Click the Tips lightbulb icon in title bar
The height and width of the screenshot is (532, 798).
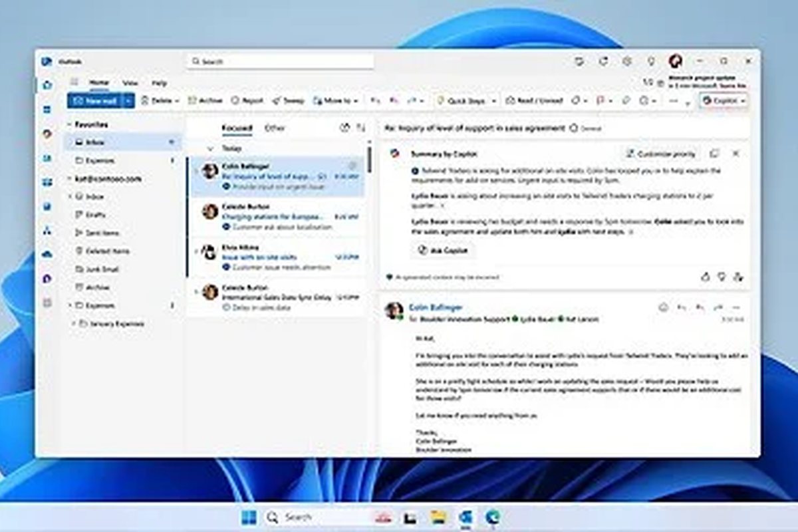click(x=651, y=61)
